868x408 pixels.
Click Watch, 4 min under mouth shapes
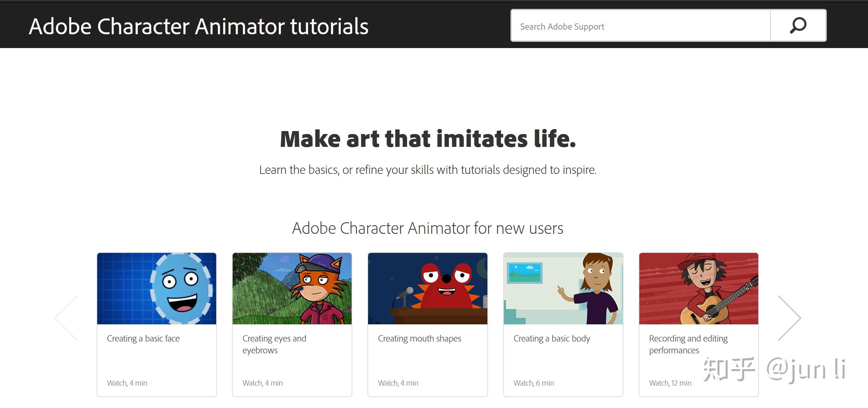[x=398, y=383]
